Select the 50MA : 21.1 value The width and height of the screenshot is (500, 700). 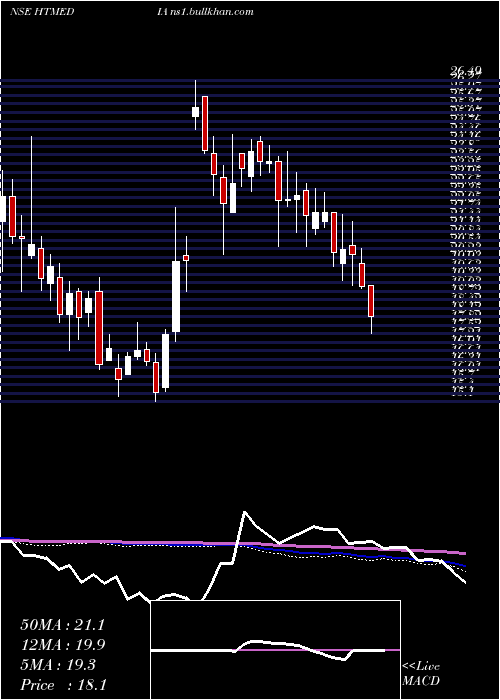(62, 625)
